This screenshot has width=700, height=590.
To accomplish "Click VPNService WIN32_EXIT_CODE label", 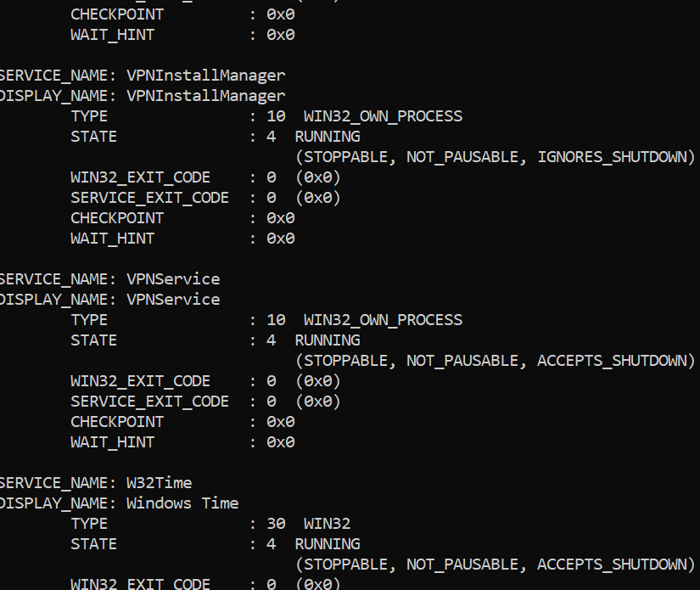I will [140, 381].
